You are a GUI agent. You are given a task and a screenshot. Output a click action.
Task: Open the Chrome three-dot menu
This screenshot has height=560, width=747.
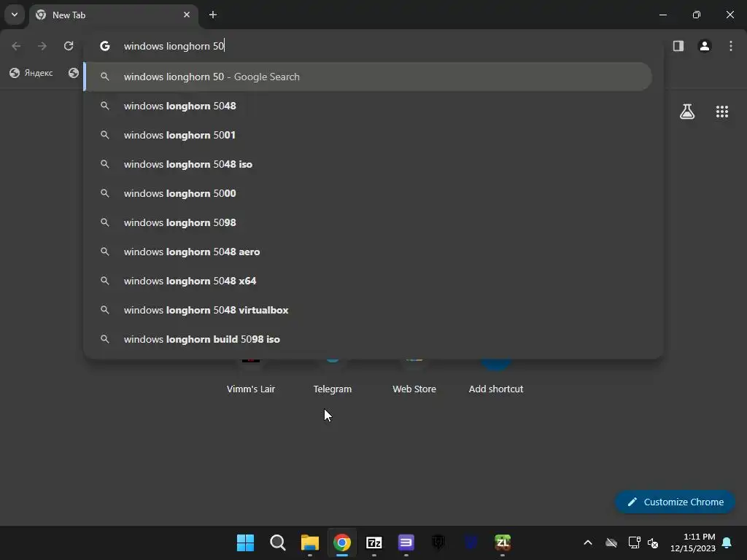pos(731,46)
